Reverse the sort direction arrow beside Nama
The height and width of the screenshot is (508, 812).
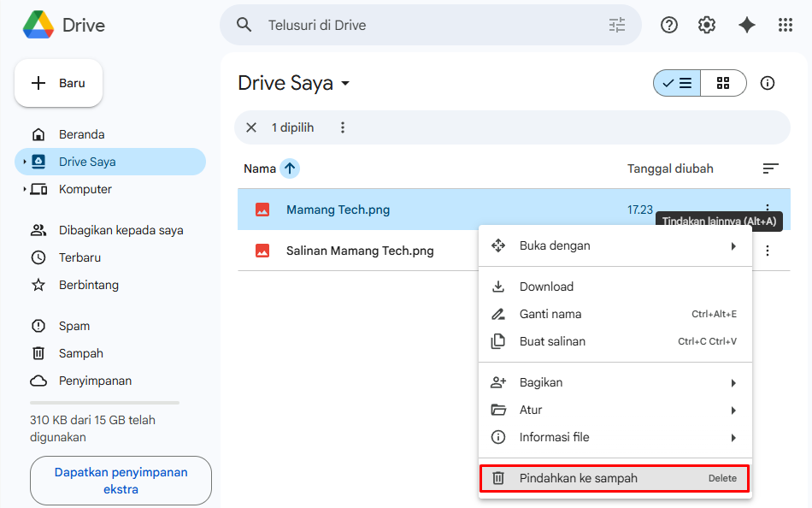(x=290, y=168)
